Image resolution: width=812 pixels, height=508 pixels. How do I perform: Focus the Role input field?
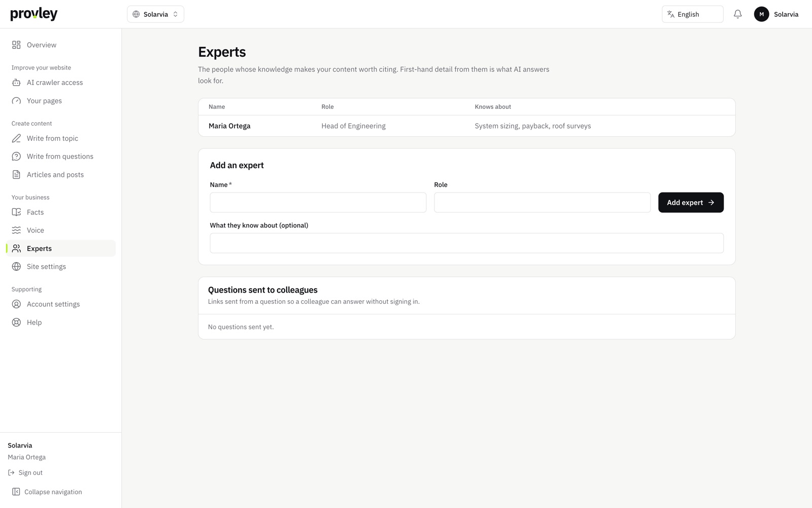point(542,202)
